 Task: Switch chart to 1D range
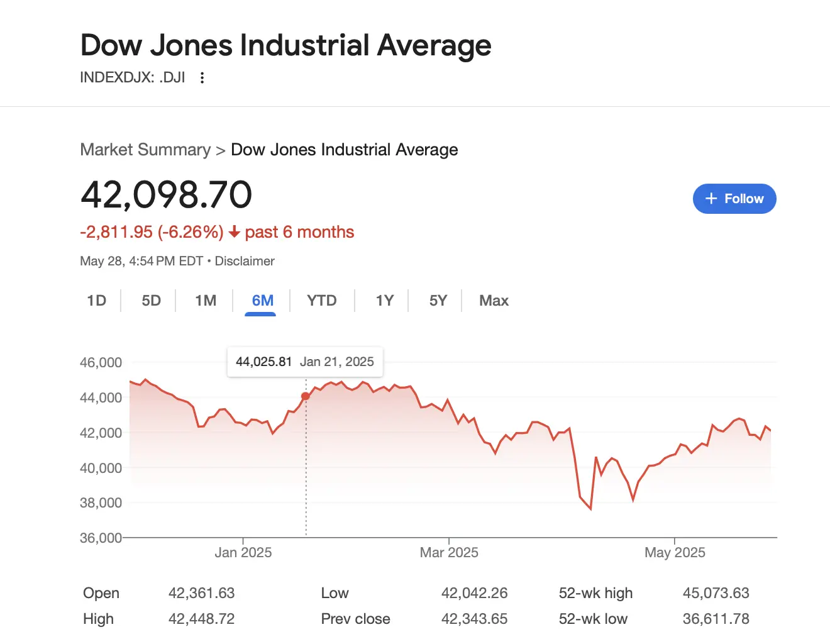[96, 301]
